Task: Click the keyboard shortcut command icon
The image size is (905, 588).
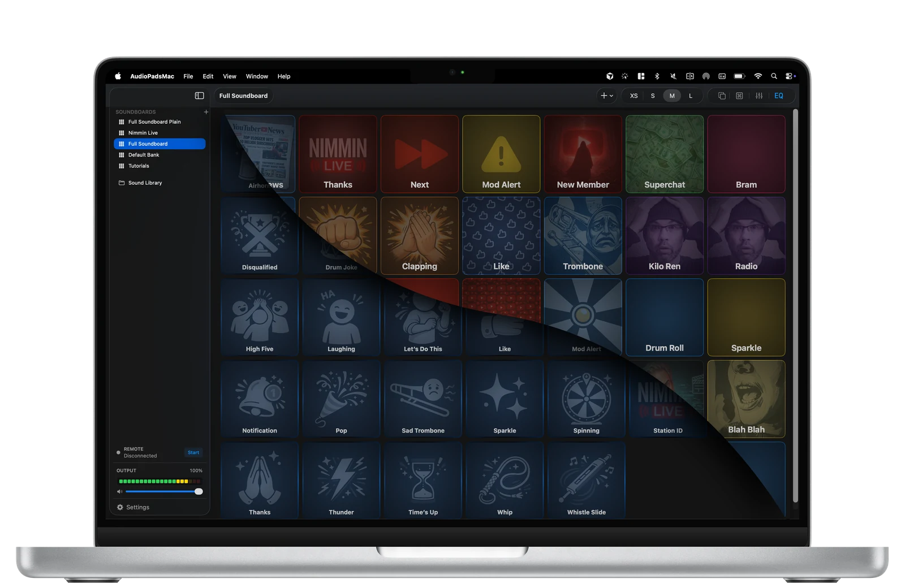Action: [739, 96]
